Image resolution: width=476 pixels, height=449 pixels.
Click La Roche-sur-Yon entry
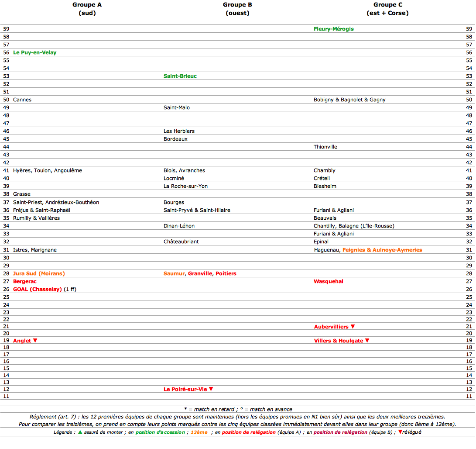click(x=185, y=187)
